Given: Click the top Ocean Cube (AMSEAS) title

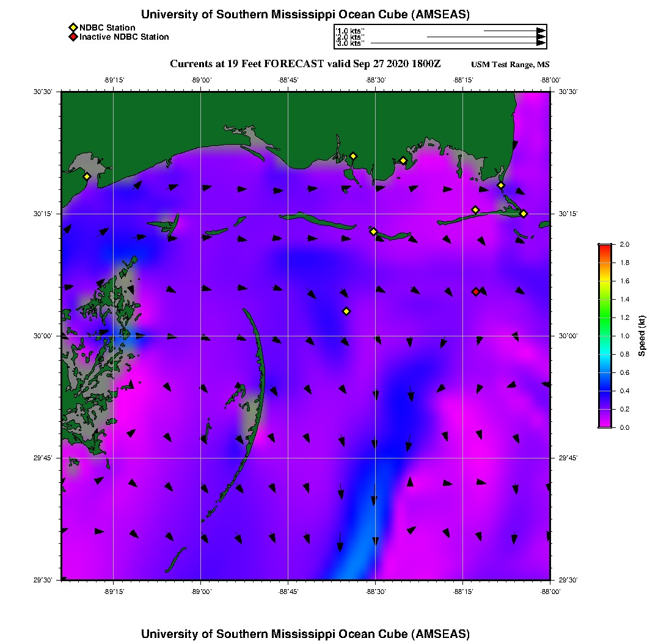Looking at the screenshot, I should click(x=305, y=15).
